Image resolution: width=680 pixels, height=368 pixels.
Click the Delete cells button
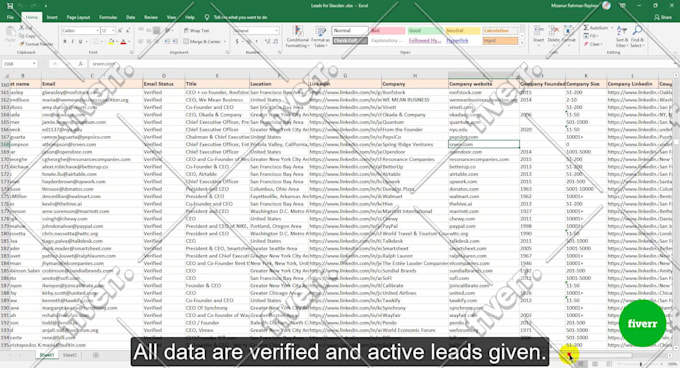[x=554, y=35]
